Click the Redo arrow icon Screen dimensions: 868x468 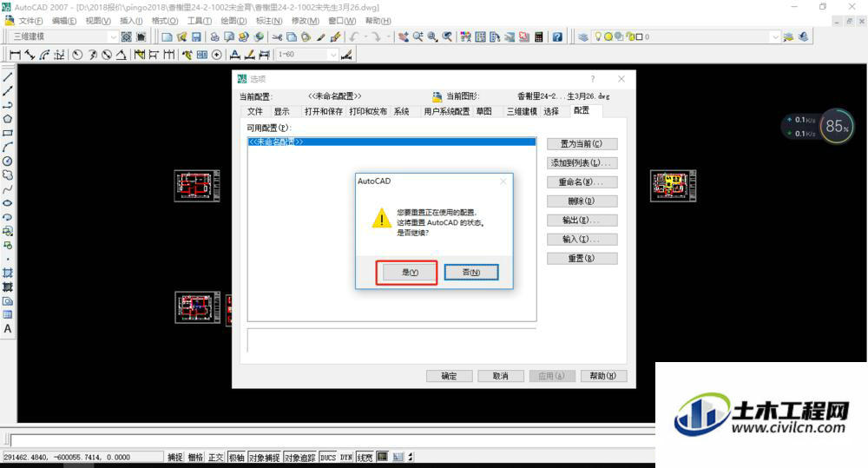[x=376, y=37]
